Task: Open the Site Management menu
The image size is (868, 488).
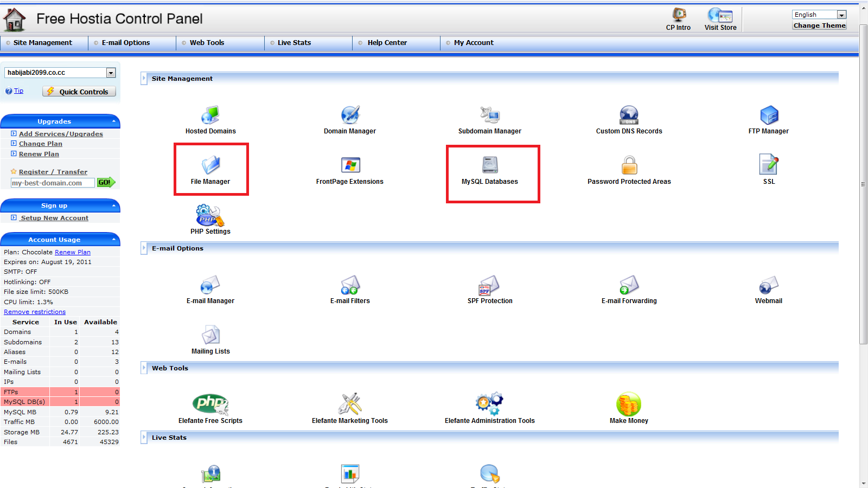Action: [44, 43]
